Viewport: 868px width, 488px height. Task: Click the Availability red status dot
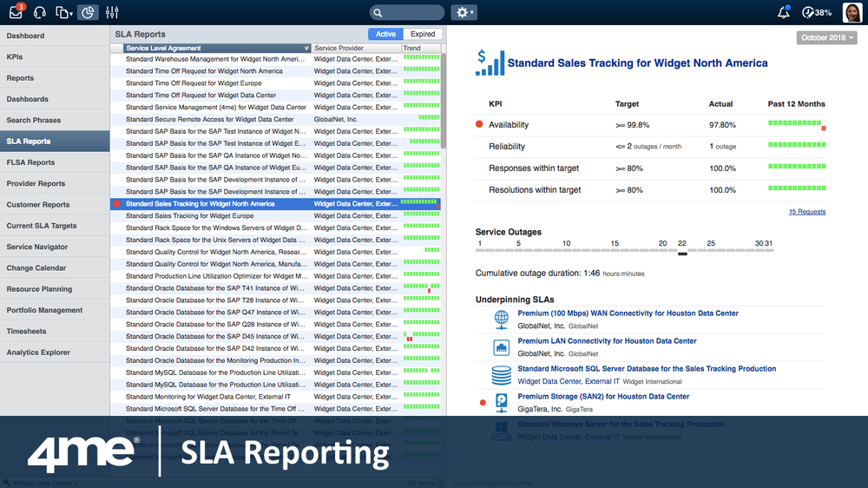(x=479, y=124)
